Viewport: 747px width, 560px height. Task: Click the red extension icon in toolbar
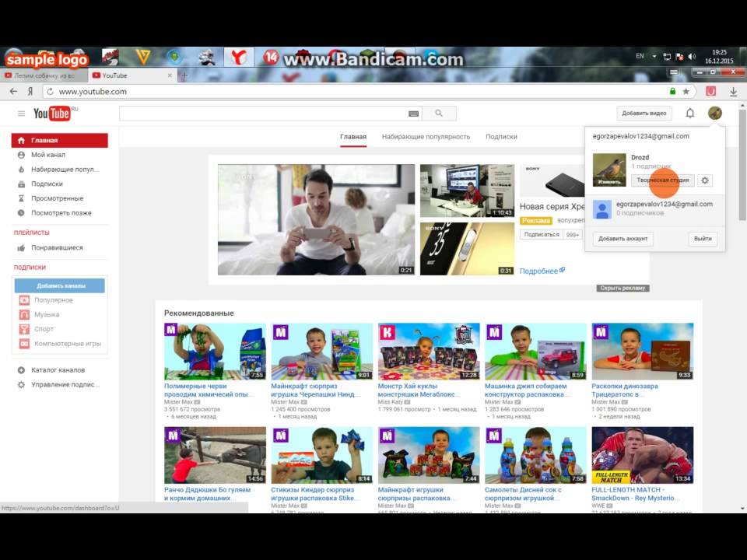(x=710, y=92)
